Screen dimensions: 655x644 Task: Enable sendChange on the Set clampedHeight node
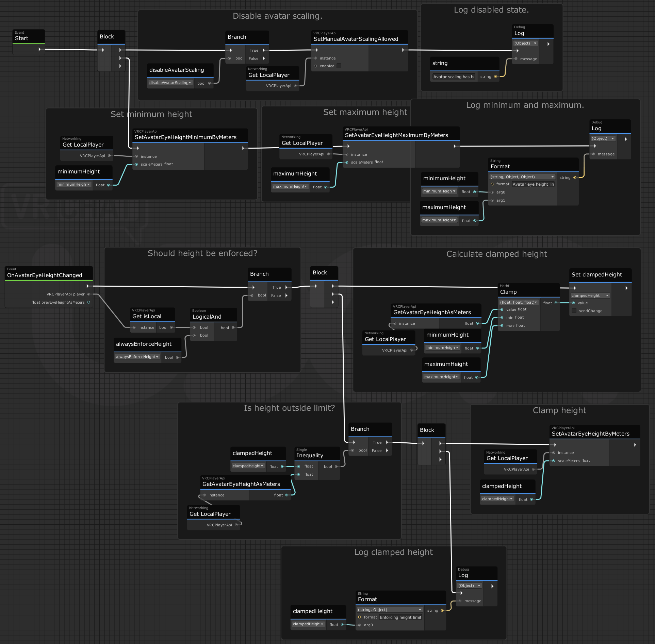tap(574, 310)
